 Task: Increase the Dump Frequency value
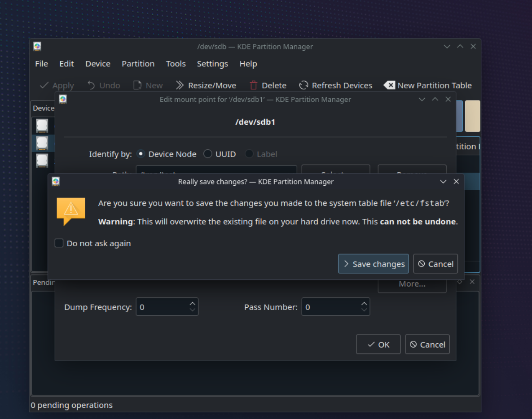193,303
